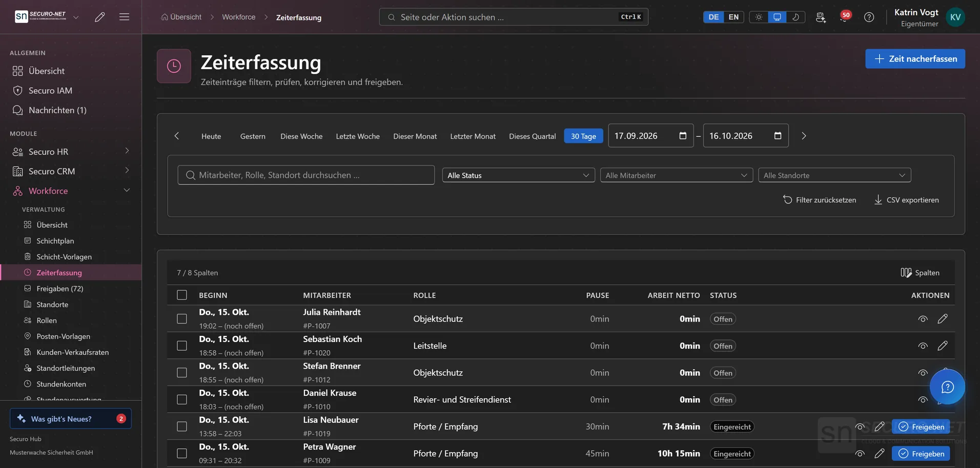Open the hamburger menu icon in top bar
The image size is (980, 468).
124,17
